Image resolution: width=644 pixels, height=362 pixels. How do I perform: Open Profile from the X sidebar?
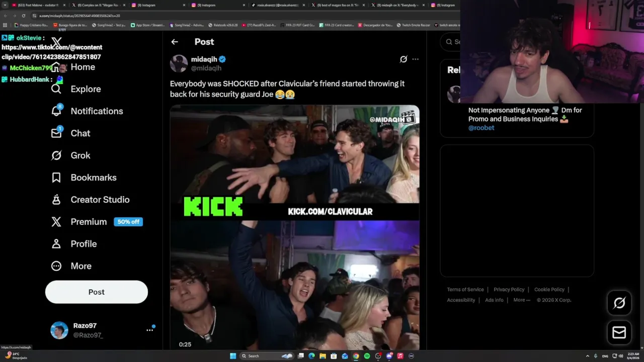coord(73,244)
